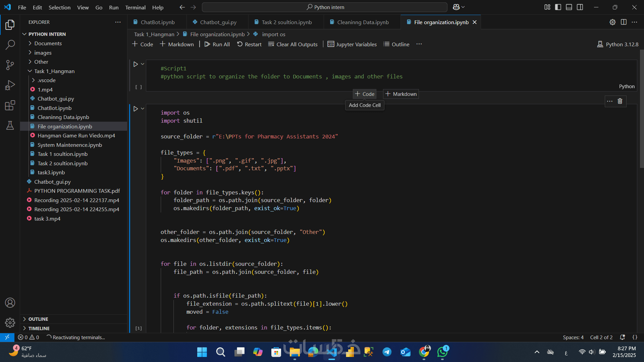Click Clear All Outputs button
The image size is (644, 362).
coord(293,44)
